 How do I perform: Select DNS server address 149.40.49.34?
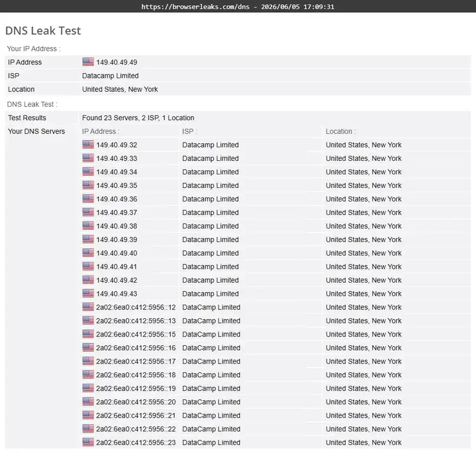[x=117, y=172]
